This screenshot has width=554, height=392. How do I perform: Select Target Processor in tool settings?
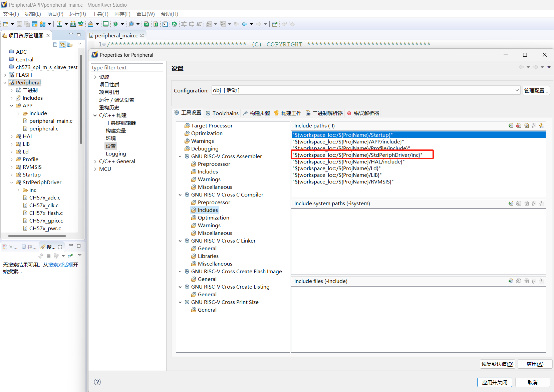[212, 126]
